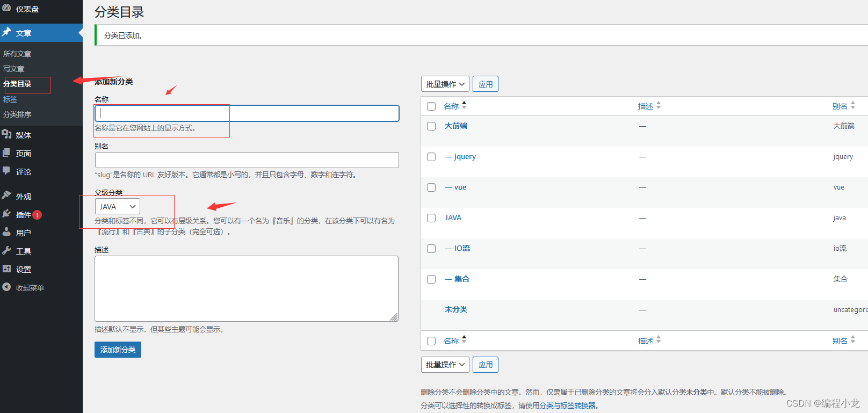
Task: Open the 父级分类 JAVA parent dropdown
Action: coord(118,206)
